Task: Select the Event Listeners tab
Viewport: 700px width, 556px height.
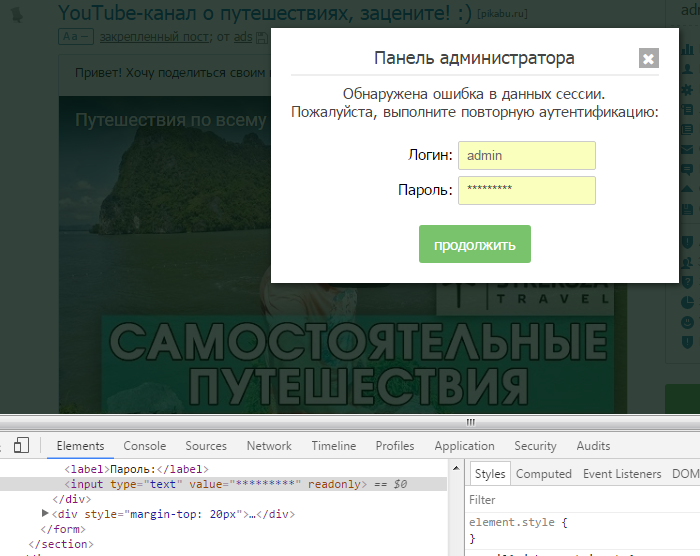Action: [622, 474]
